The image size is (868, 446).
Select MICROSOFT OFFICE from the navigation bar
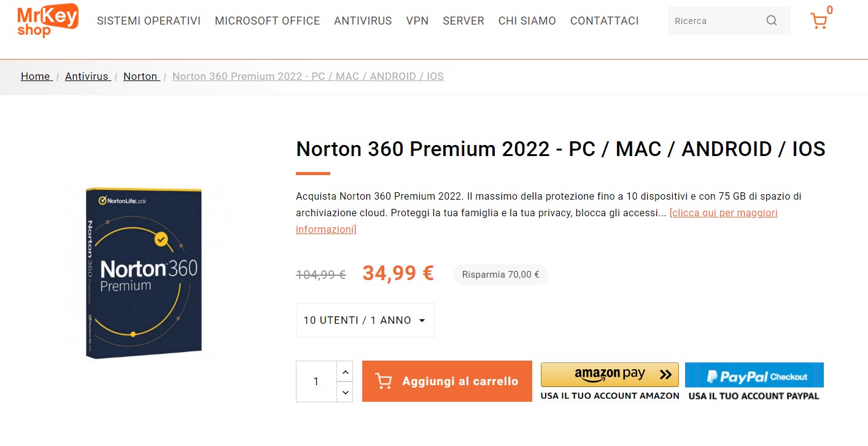pos(267,20)
